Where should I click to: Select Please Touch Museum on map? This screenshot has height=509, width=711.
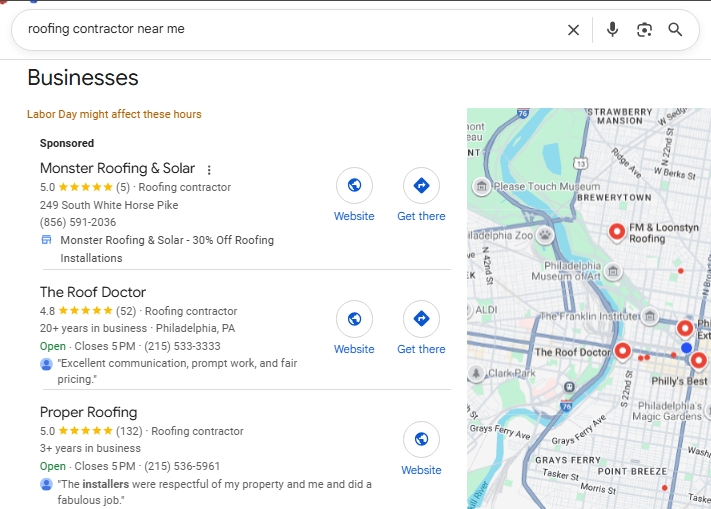(x=482, y=186)
